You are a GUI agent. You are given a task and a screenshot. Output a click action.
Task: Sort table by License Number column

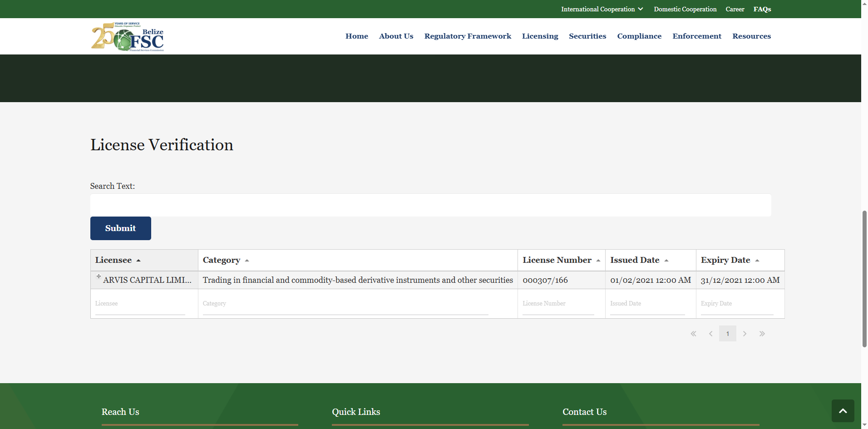[561, 260]
